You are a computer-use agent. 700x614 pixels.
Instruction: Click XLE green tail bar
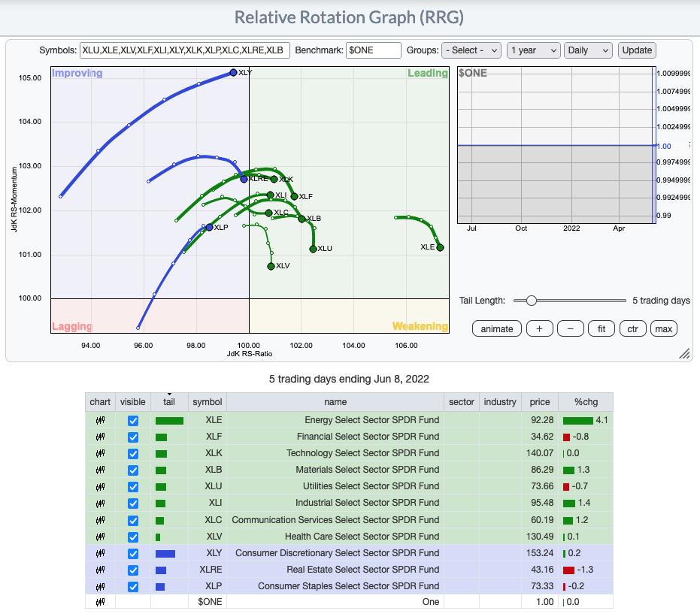169,421
